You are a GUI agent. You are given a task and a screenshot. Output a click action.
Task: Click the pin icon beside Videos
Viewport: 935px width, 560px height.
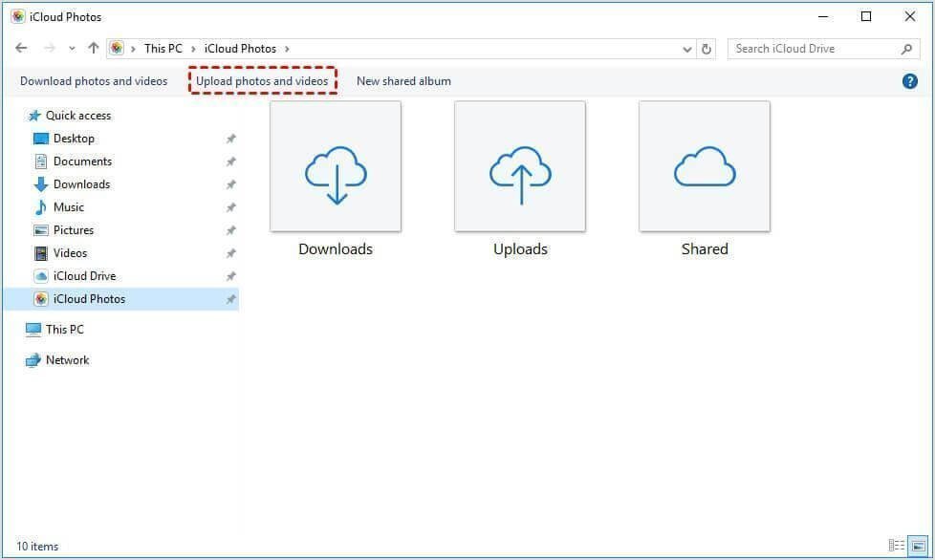(x=230, y=253)
